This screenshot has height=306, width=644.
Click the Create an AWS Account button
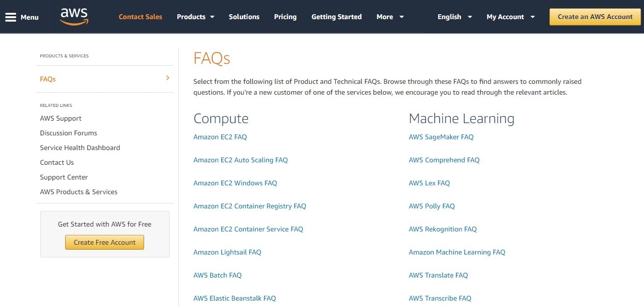click(595, 17)
